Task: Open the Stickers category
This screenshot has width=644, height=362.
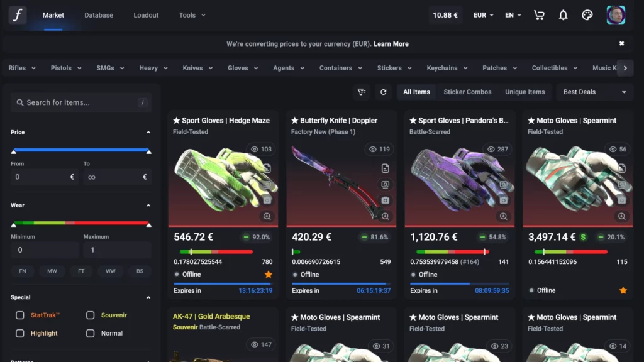Action: 394,68
